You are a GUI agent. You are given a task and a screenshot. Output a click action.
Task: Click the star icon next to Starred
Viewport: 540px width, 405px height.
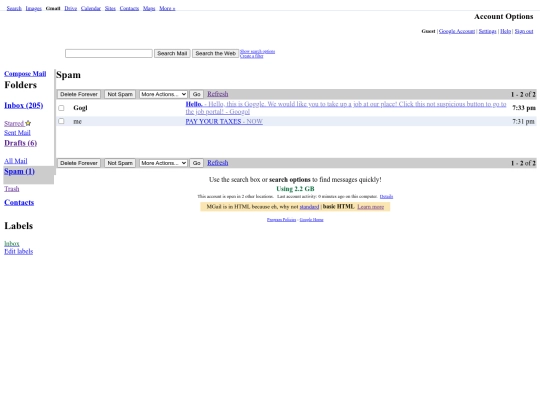[28, 123]
